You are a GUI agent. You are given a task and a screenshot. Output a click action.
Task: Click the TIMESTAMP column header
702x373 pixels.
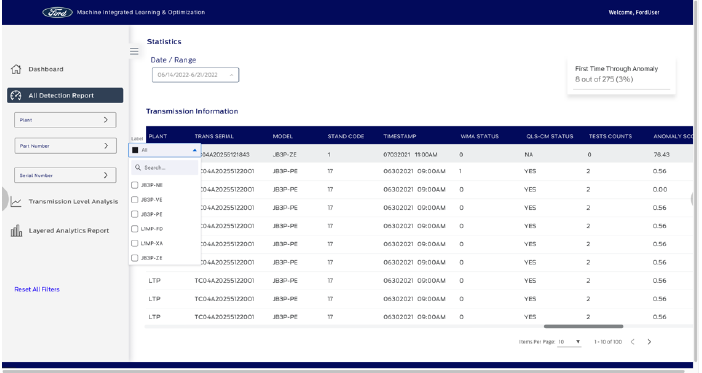[x=400, y=136]
